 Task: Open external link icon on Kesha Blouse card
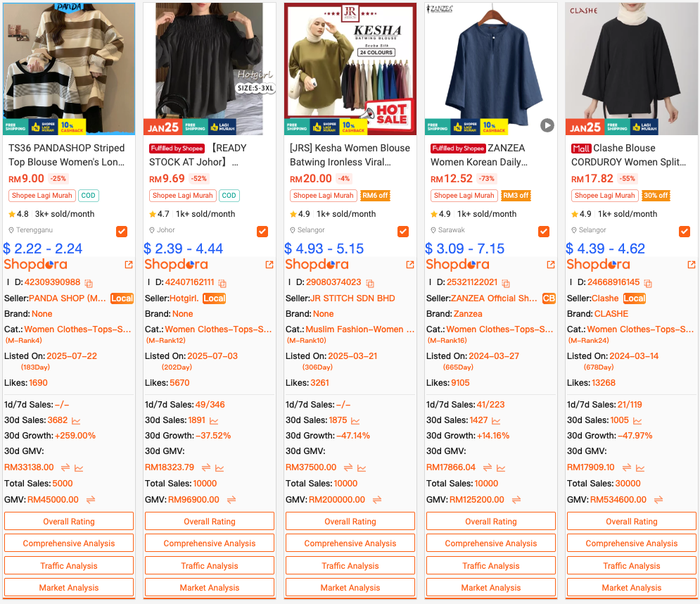tap(410, 265)
